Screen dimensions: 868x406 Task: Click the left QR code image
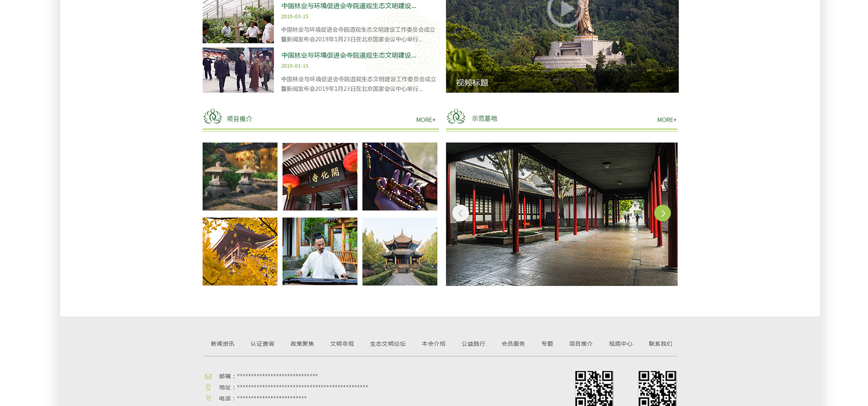(x=594, y=388)
